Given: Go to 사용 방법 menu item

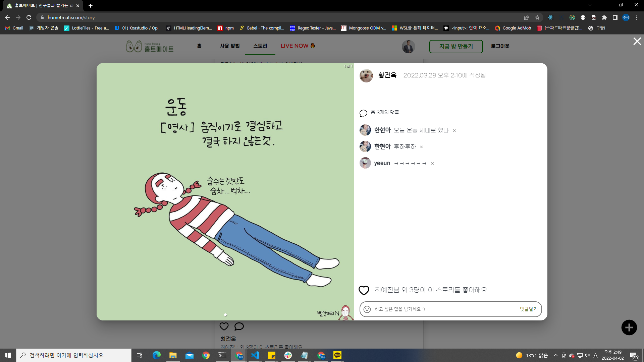Looking at the screenshot, I should pyautogui.click(x=230, y=46).
